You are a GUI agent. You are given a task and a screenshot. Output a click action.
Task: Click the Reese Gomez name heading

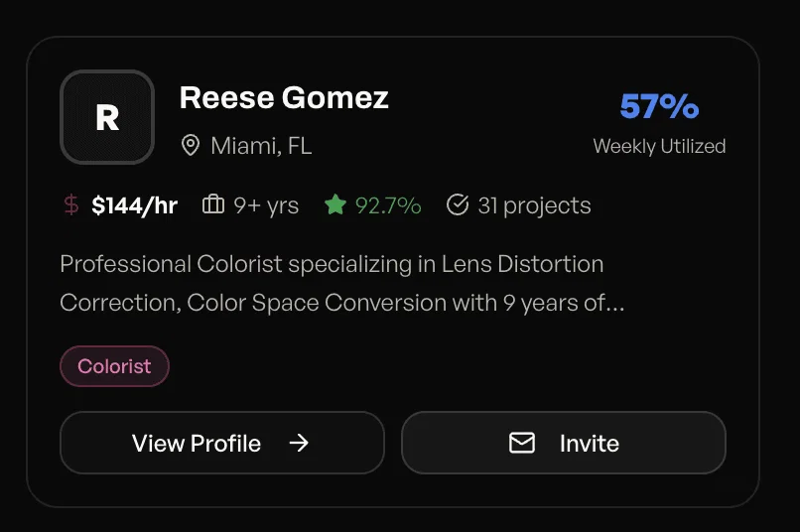[x=284, y=97]
